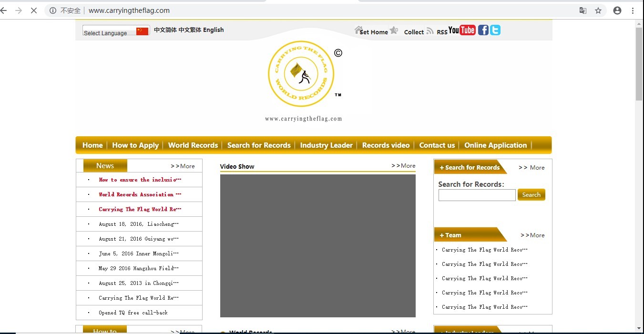Viewport: 644px width, 334px height.
Task: Open the Select Language dropdown
Action: tap(116, 31)
